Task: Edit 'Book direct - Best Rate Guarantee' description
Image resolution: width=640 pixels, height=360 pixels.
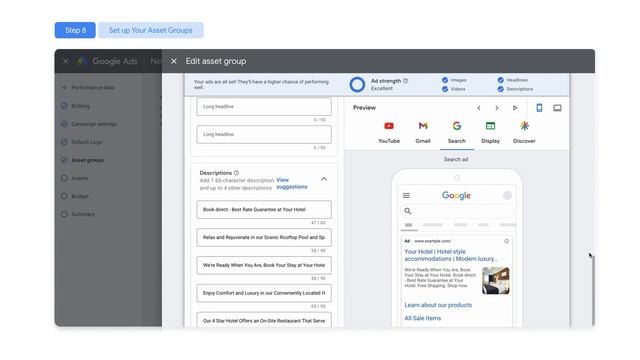Action: [x=264, y=209]
